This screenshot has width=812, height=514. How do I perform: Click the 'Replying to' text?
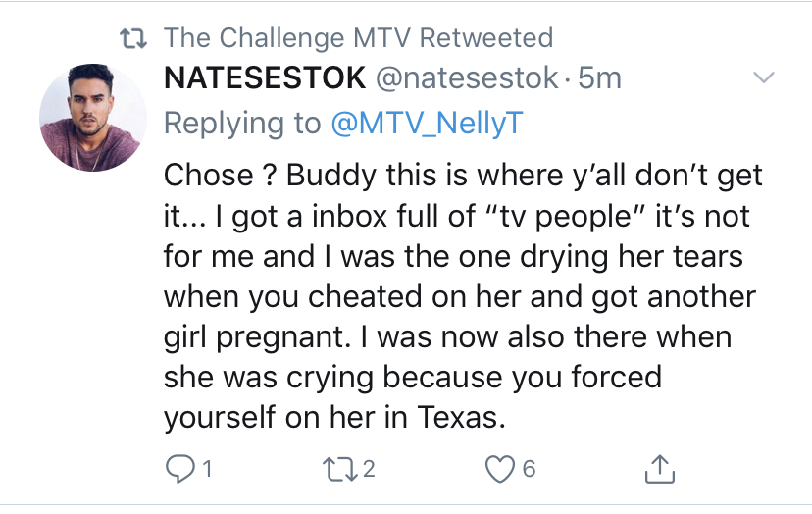pos(242,124)
